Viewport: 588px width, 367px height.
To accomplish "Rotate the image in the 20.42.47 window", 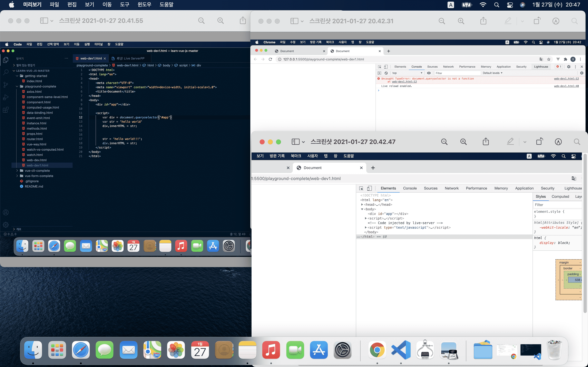I will (x=539, y=141).
